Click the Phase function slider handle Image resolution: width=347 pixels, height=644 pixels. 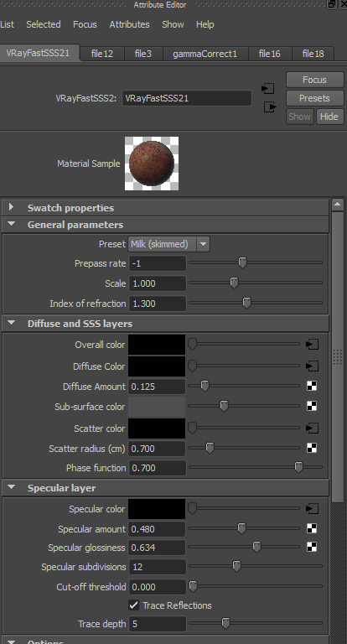tap(298, 467)
